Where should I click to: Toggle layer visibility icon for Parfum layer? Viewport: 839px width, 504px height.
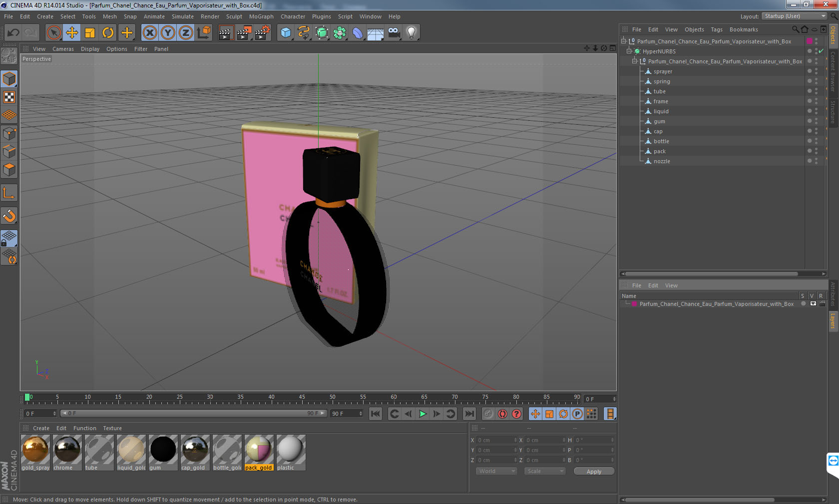(x=813, y=303)
